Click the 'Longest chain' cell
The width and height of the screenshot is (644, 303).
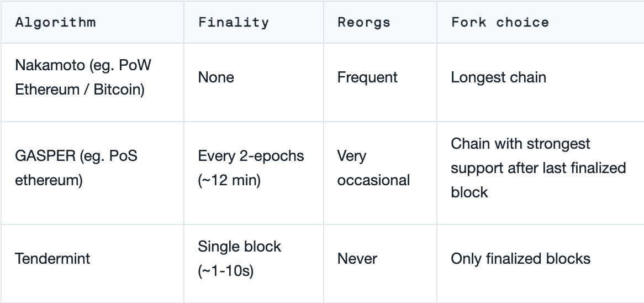[498, 77]
